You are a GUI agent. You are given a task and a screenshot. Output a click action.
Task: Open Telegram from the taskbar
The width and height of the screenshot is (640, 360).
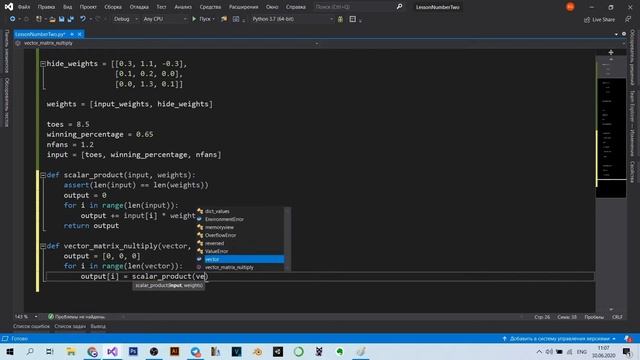click(x=195, y=351)
